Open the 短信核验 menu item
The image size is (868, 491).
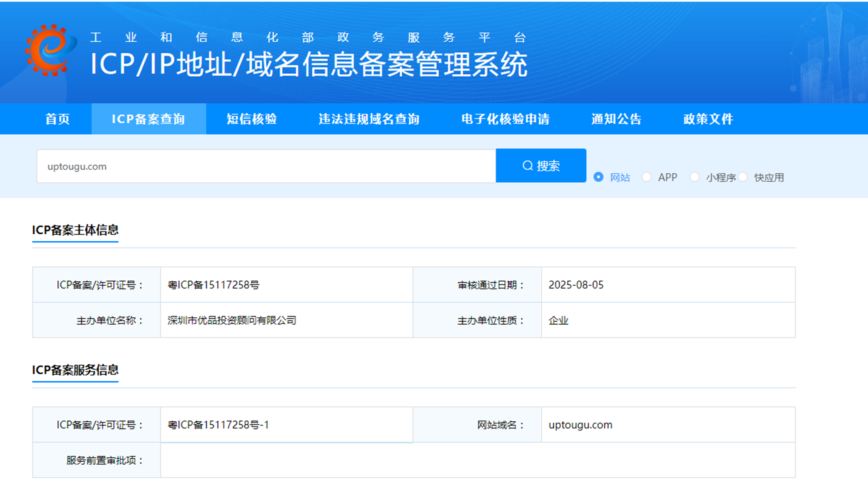(252, 119)
